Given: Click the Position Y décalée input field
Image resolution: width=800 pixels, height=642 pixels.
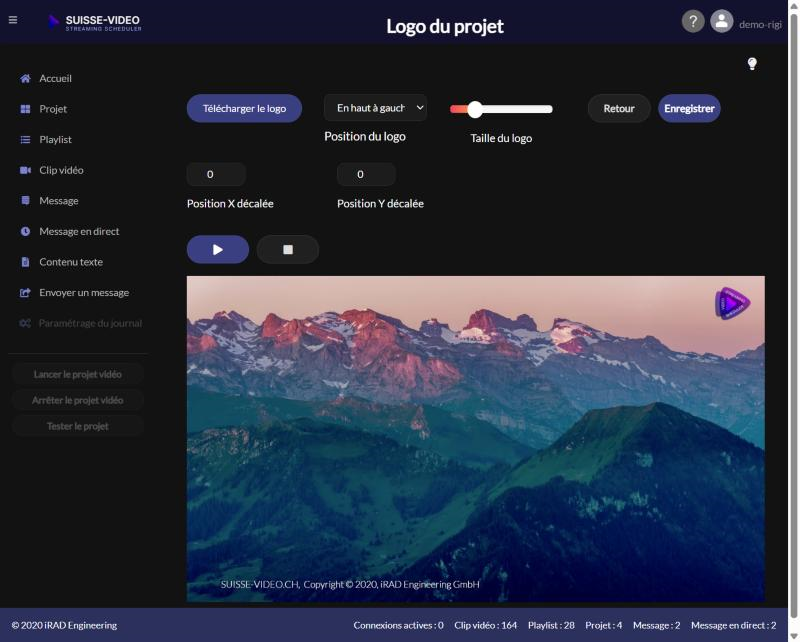Looking at the screenshot, I should 366,175.
